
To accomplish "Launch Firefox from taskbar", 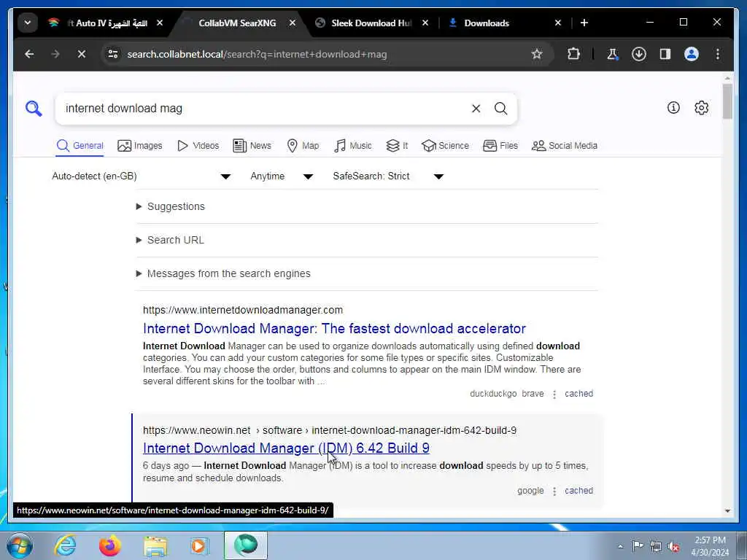I will (109, 545).
